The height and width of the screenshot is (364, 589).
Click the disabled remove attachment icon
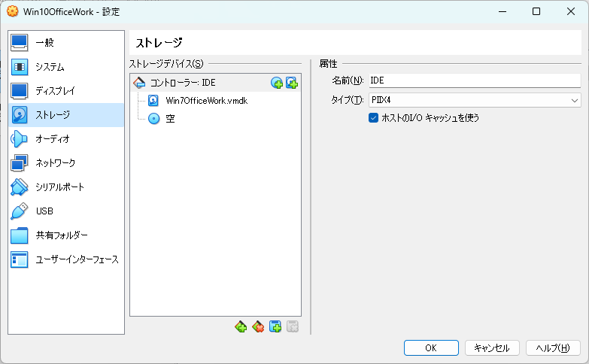coord(293,327)
